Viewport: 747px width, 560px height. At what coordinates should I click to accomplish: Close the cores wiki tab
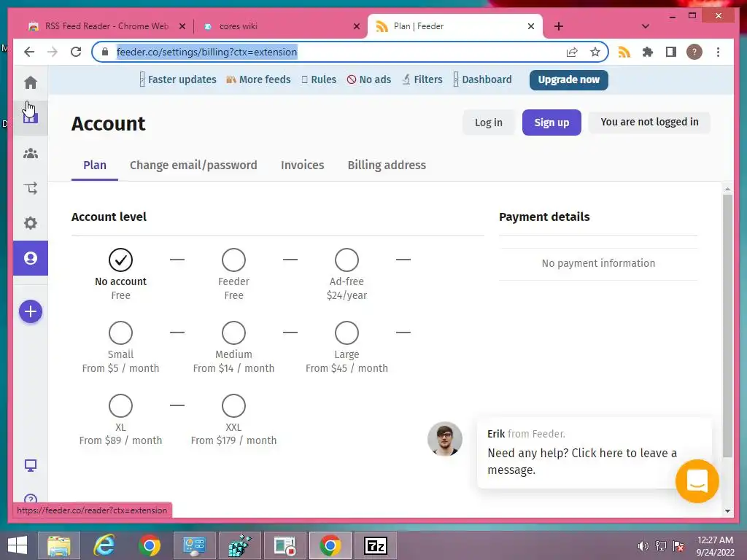356,26
